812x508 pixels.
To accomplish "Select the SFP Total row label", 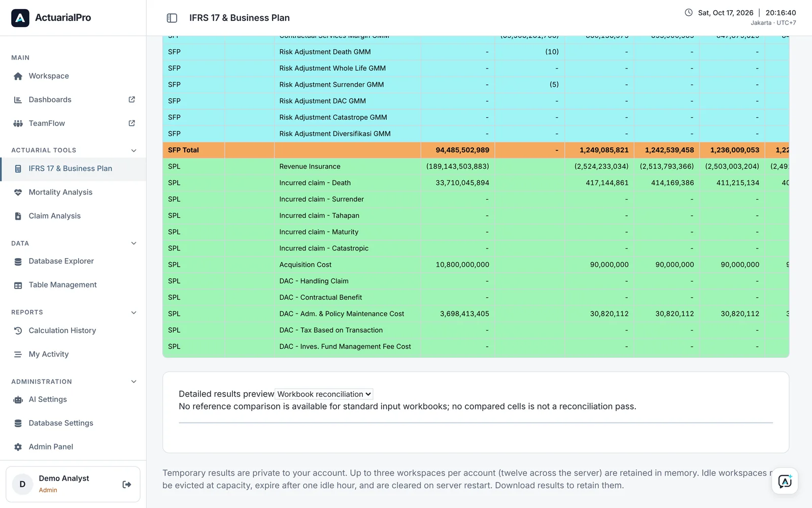I will pyautogui.click(x=183, y=150).
